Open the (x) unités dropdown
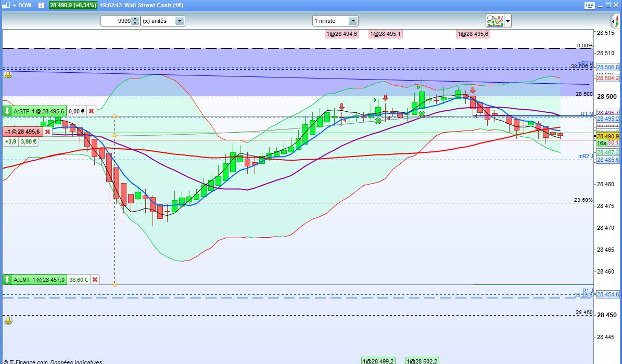The image size is (622, 364). [163, 21]
